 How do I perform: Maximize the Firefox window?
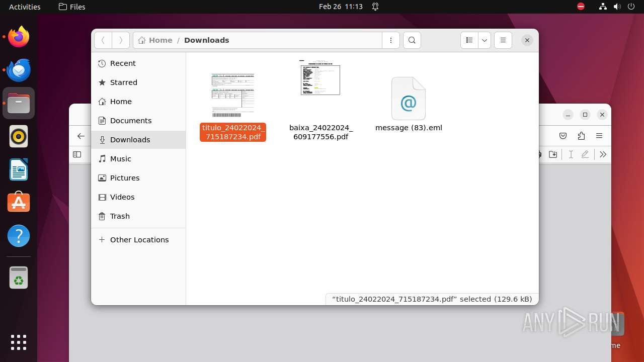(585, 115)
